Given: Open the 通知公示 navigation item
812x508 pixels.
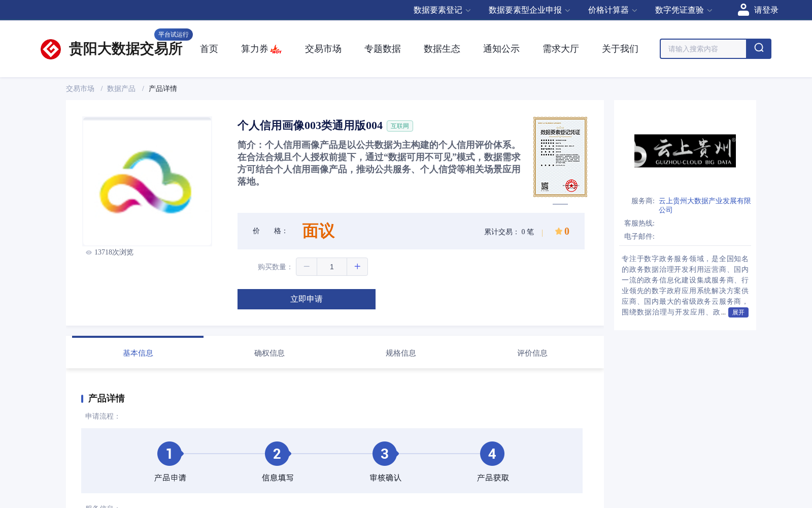Looking at the screenshot, I should 501,49.
